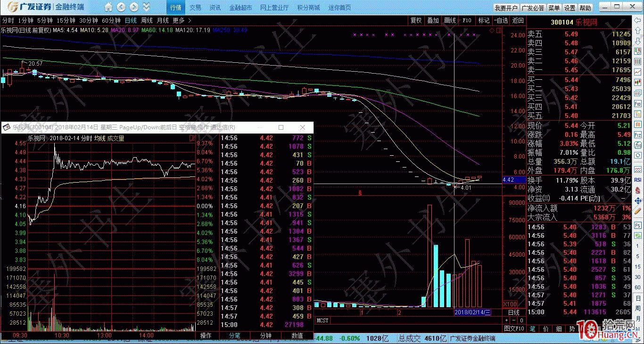Image resolution: width=644 pixels, height=344 pixels.
Task: Expand the 更多 period options
Action: 182,21
